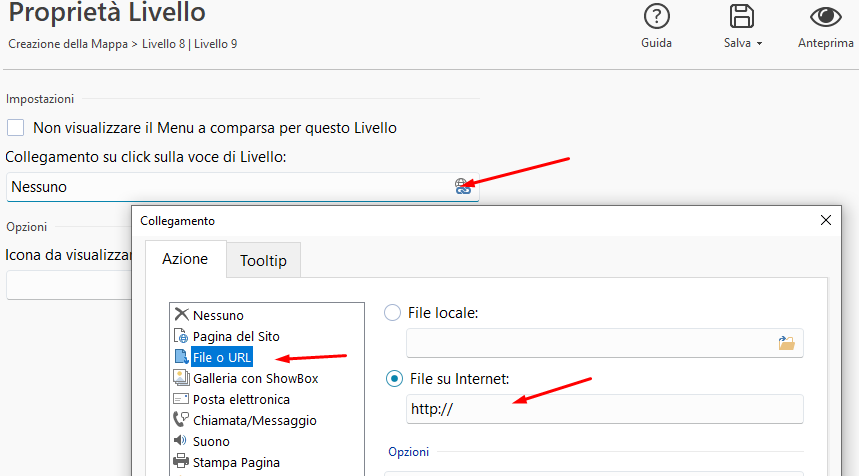Open the Guida help icon
859x476 pixels.
tap(656, 16)
